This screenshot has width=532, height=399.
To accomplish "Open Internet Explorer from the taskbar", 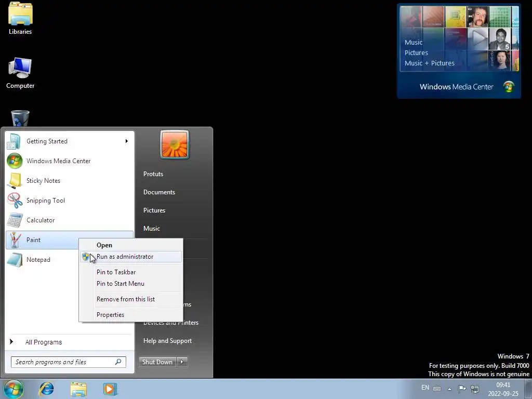I will (x=46, y=389).
